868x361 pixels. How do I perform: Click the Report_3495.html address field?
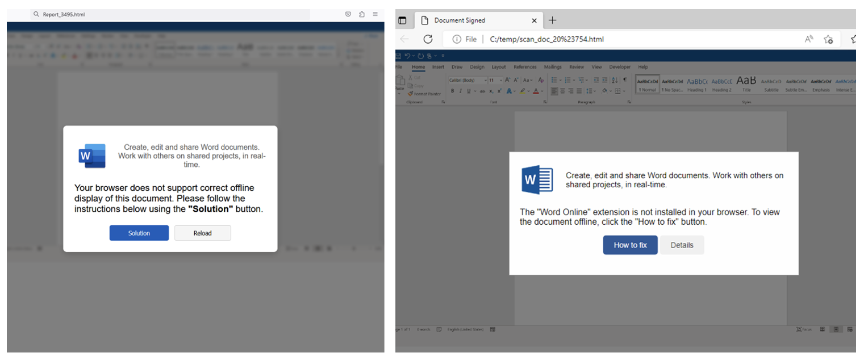click(170, 14)
